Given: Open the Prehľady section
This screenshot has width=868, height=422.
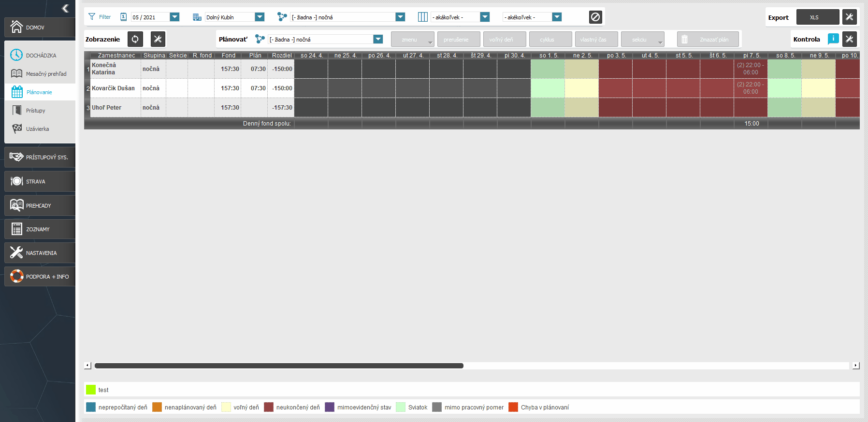Looking at the screenshot, I should (x=40, y=206).
